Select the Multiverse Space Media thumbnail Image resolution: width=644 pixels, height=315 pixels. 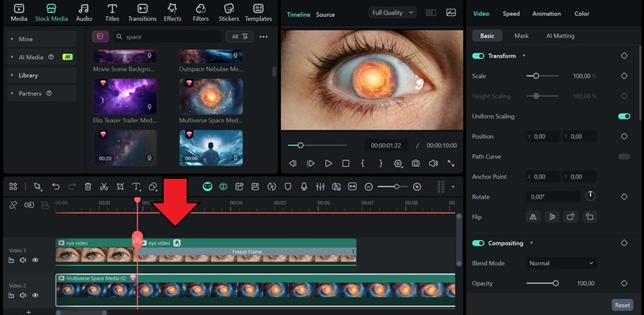(211, 97)
